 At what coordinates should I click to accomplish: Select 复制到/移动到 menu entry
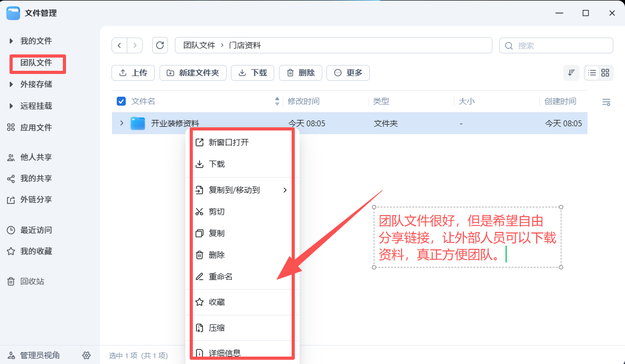tap(242, 190)
